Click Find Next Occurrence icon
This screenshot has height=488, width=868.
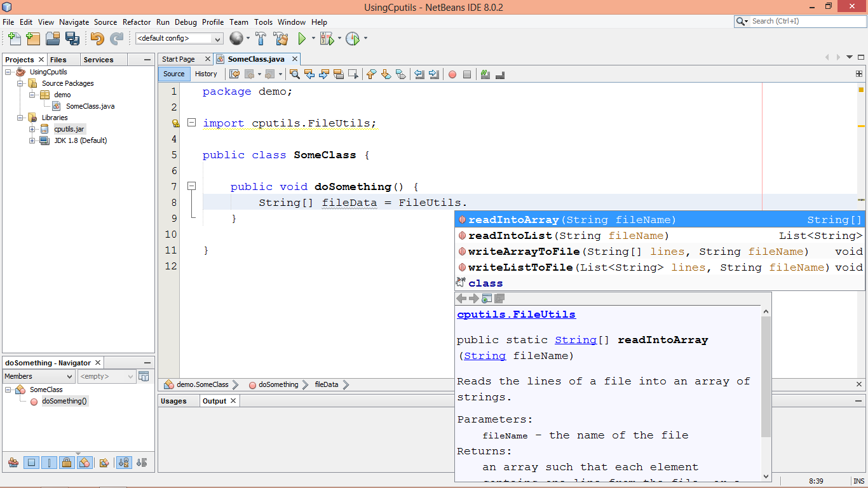[324, 74]
